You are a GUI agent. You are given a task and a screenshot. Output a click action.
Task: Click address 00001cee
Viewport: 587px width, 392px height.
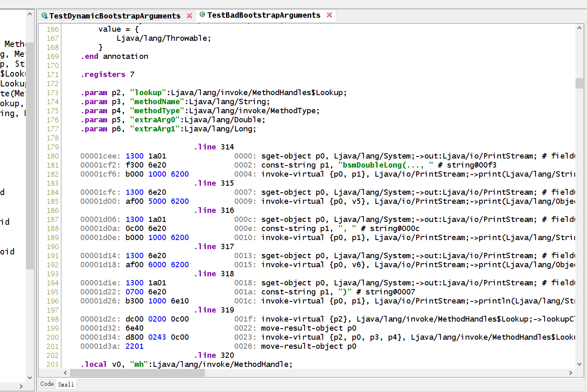pos(100,156)
